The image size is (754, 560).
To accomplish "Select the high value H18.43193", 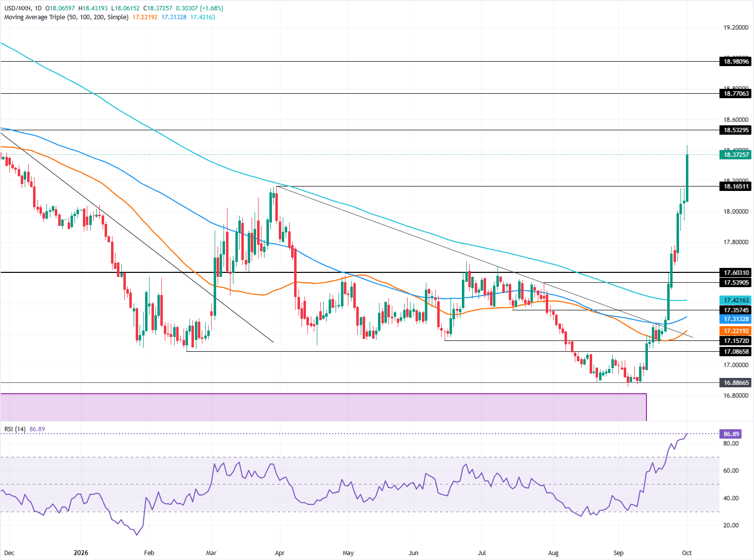I will click(94, 8).
